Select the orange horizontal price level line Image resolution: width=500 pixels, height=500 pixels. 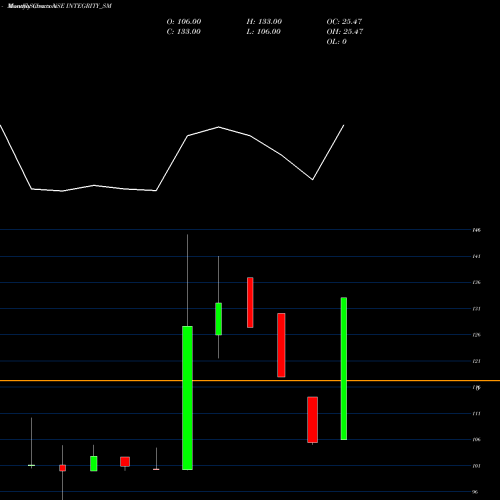pos(250,380)
